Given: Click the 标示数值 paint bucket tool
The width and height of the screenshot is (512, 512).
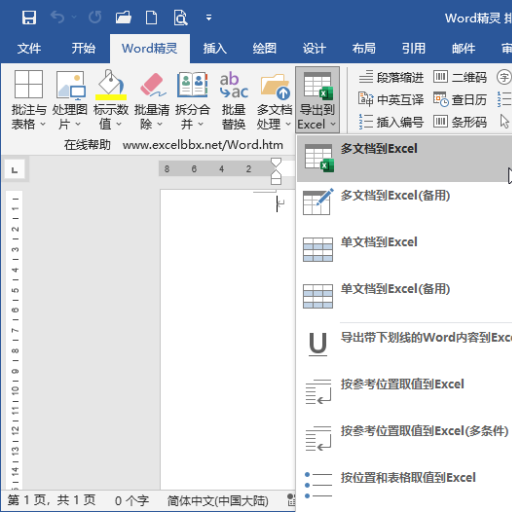Looking at the screenshot, I should pyautogui.click(x=111, y=99).
